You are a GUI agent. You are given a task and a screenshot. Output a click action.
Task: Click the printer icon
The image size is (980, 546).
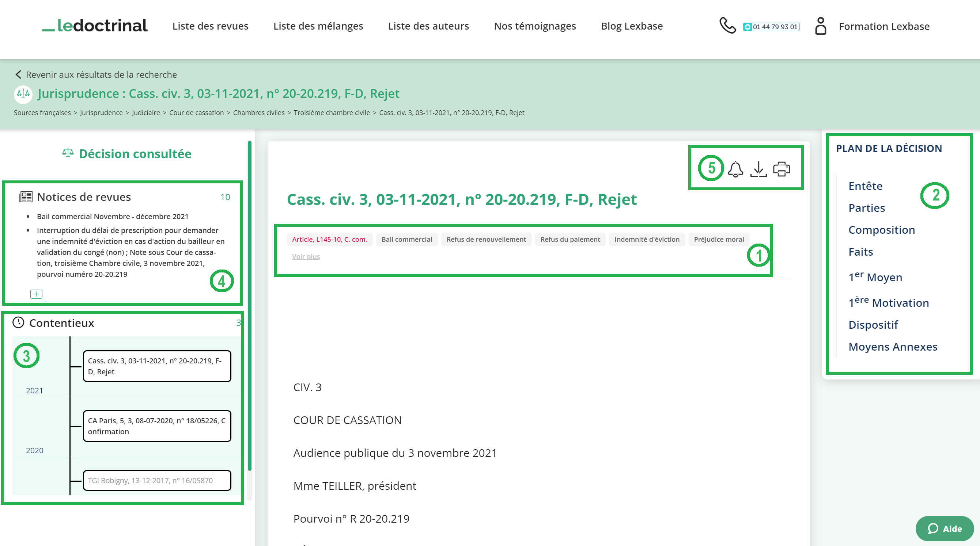pos(782,169)
